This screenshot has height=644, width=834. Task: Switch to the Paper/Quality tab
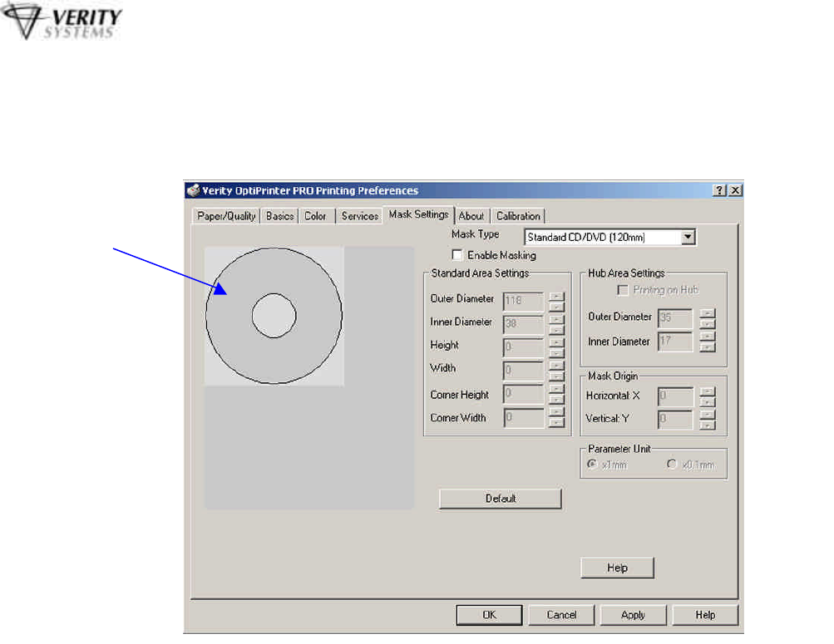click(227, 216)
